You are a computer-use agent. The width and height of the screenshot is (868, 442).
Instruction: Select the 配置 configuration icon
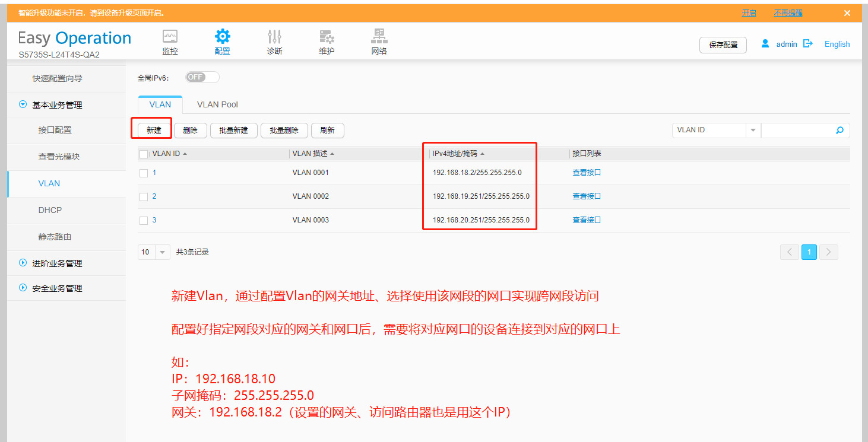click(x=222, y=40)
